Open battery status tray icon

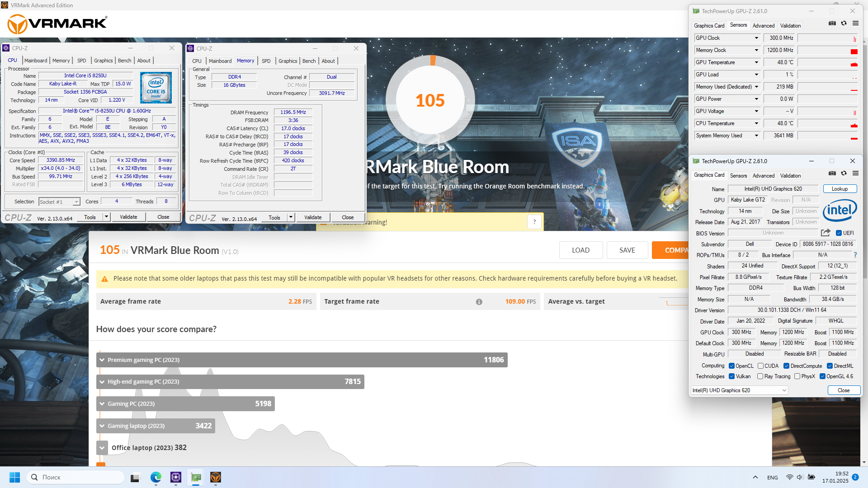coord(811,477)
